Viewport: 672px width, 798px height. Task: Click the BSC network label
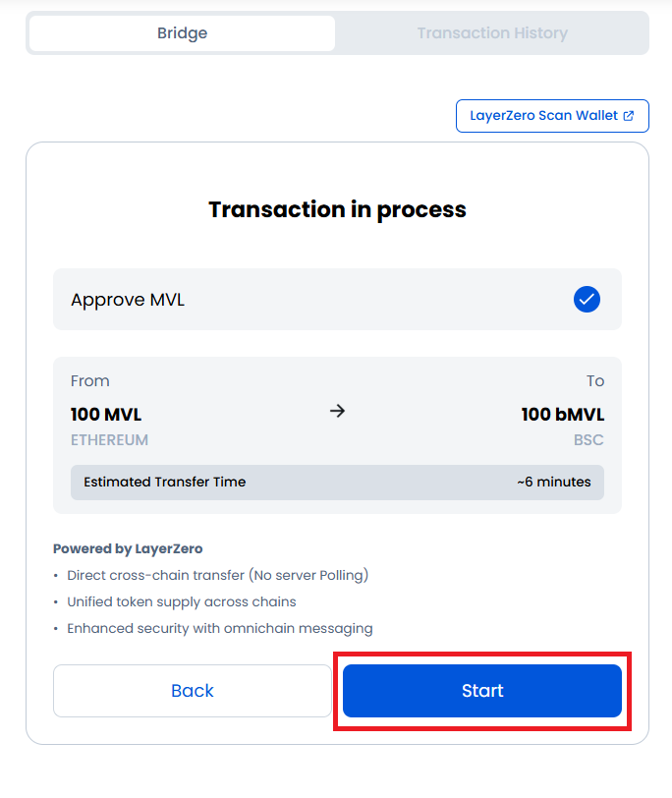(x=588, y=440)
